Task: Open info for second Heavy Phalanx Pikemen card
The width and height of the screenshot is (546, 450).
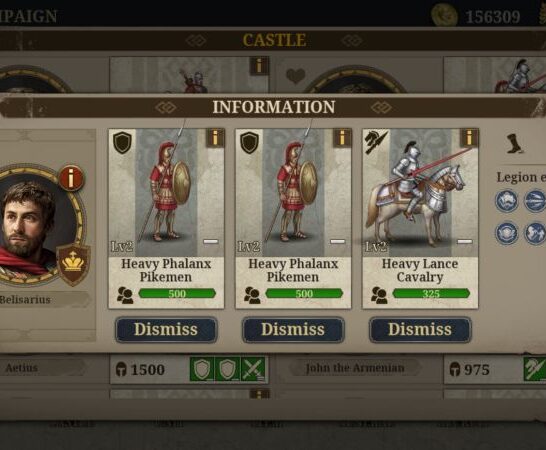Action: click(342, 138)
